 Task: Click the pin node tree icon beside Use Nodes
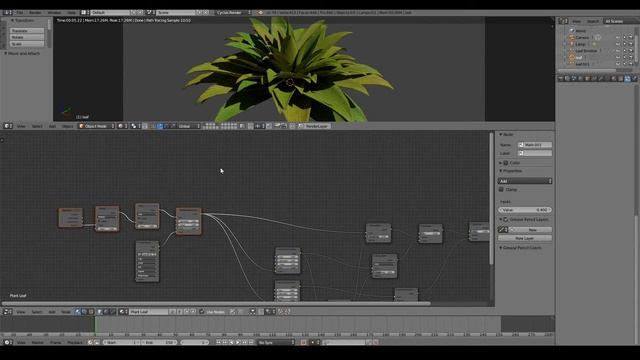click(233, 312)
